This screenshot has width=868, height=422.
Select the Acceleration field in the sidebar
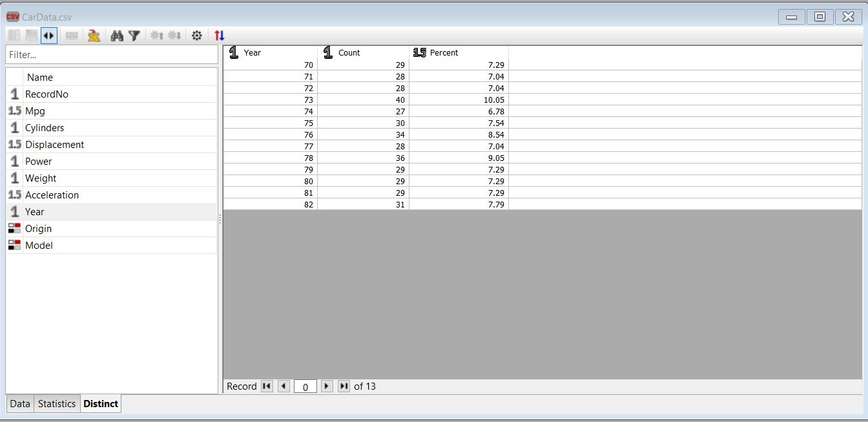[x=52, y=195]
